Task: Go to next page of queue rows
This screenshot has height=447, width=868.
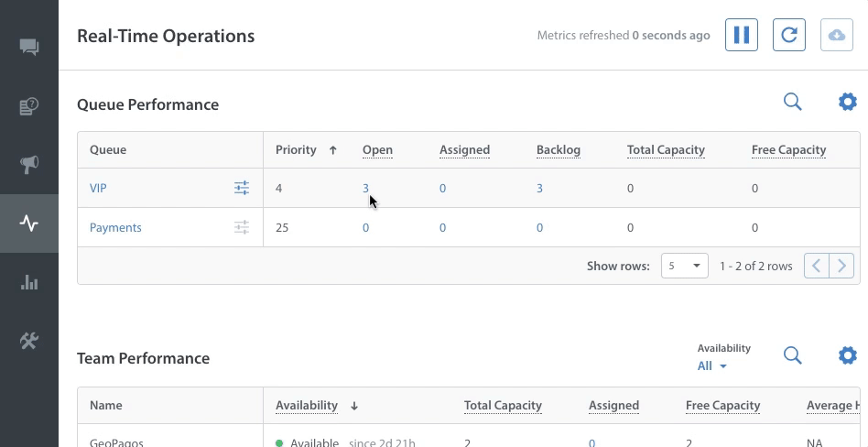Action: click(x=841, y=266)
